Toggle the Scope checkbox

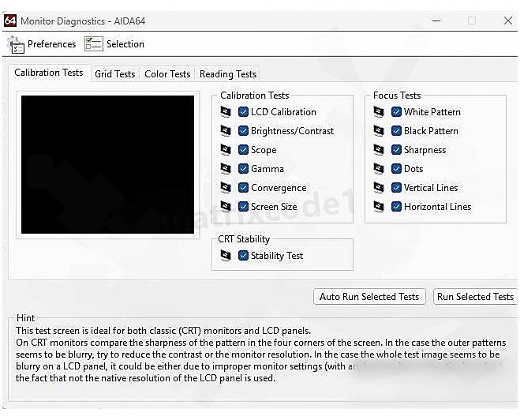point(243,150)
